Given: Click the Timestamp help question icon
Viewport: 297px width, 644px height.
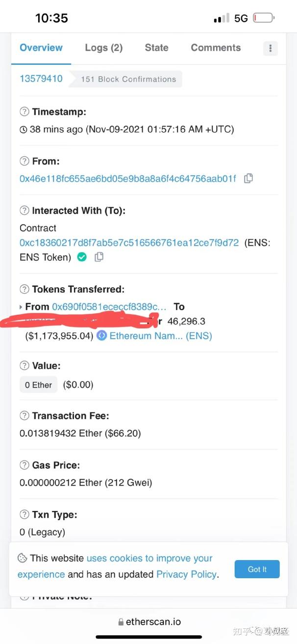Looking at the screenshot, I should (x=24, y=112).
